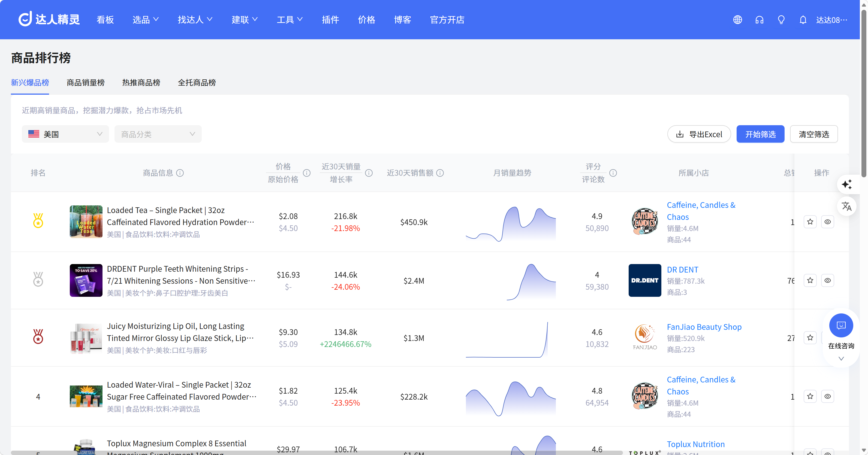Open the DR.DENT shop logo
Image resolution: width=868 pixels, height=455 pixels.
(x=645, y=280)
